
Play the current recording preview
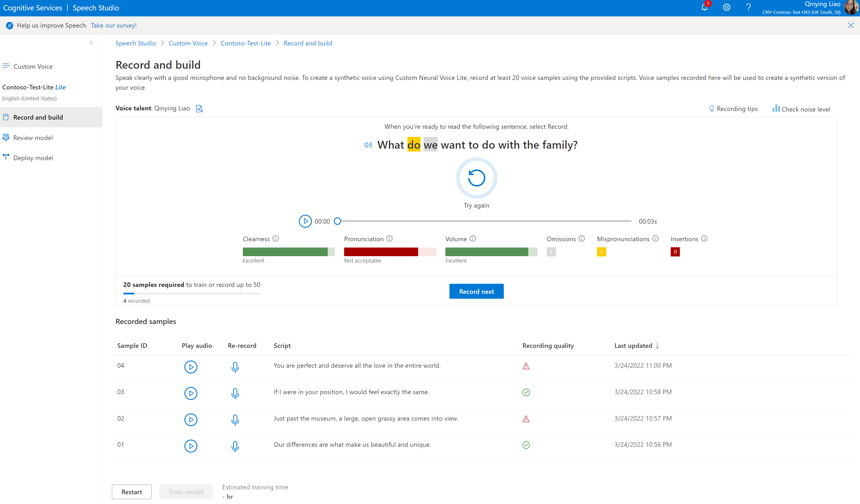click(x=305, y=221)
